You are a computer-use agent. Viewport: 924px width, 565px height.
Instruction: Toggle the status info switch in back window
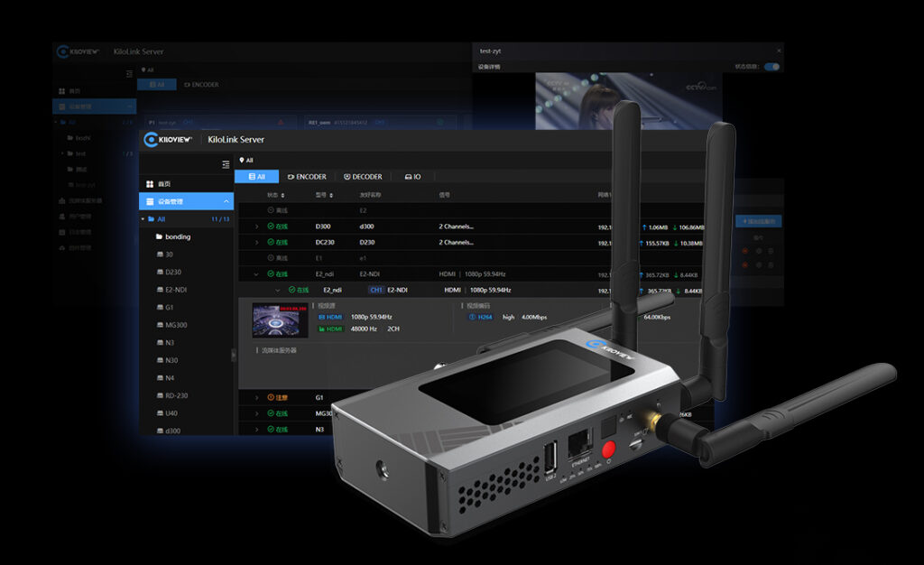click(x=772, y=67)
